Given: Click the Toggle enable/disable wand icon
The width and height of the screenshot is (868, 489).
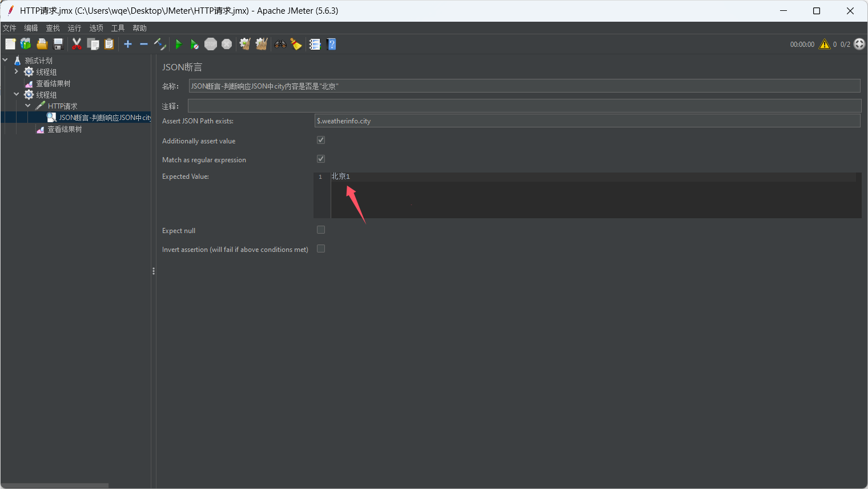Looking at the screenshot, I should click(160, 44).
